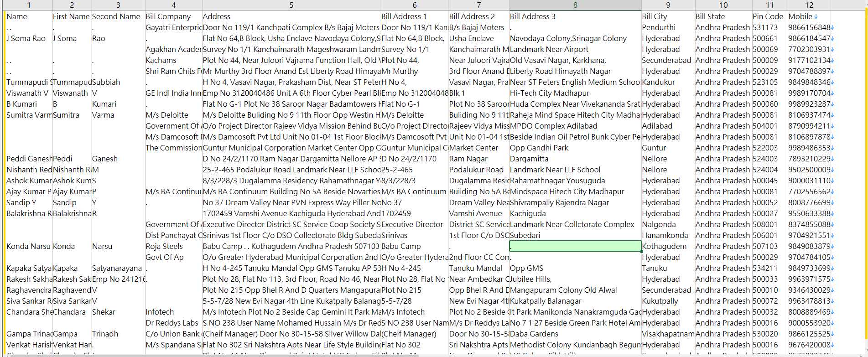Select column 1 header

(29, 5)
